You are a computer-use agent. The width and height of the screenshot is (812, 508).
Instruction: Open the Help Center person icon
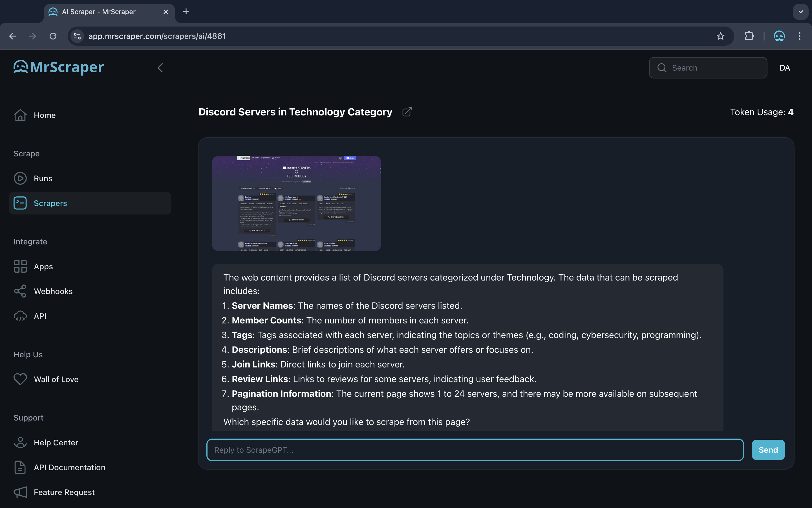(x=20, y=443)
